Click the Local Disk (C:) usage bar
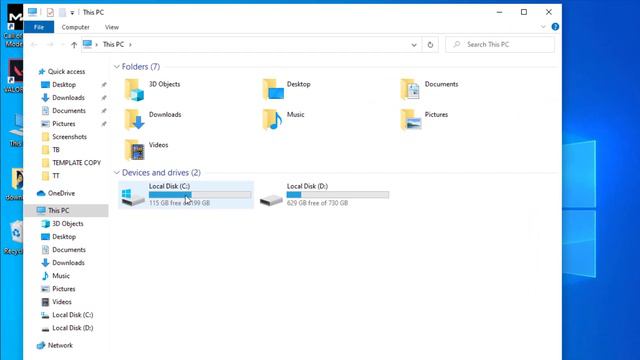Image resolution: width=640 pixels, height=360 pixels. pyautogui.click(x=200, y=195)
